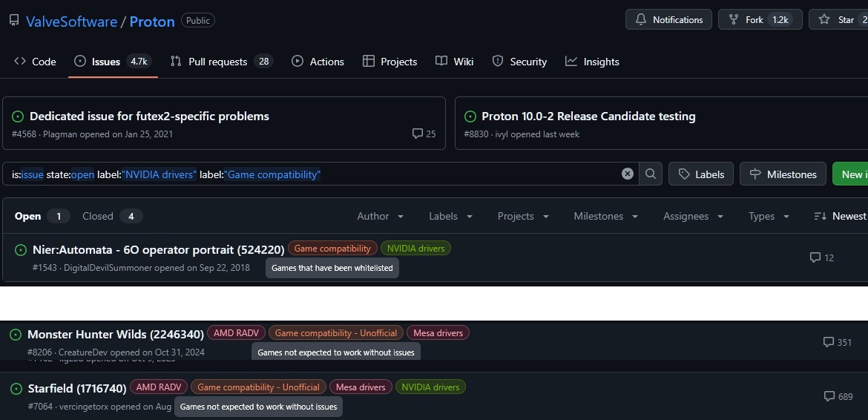
Task: Open pinned Proton 10.0-2 Release Candidate testing issue
Action: tap(588, 117)
